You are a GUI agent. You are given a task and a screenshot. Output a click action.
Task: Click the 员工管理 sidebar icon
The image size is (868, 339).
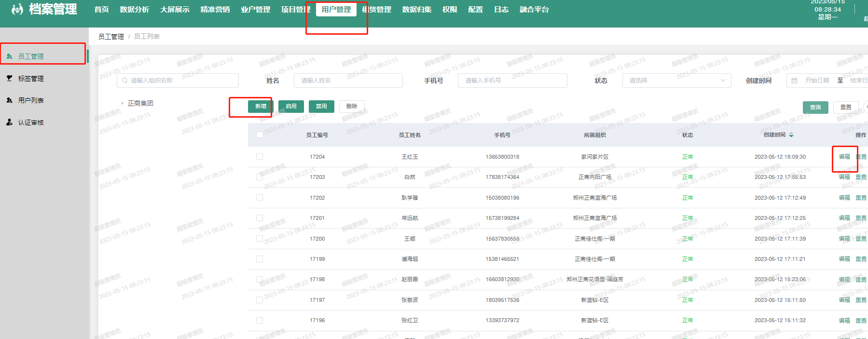9,56
